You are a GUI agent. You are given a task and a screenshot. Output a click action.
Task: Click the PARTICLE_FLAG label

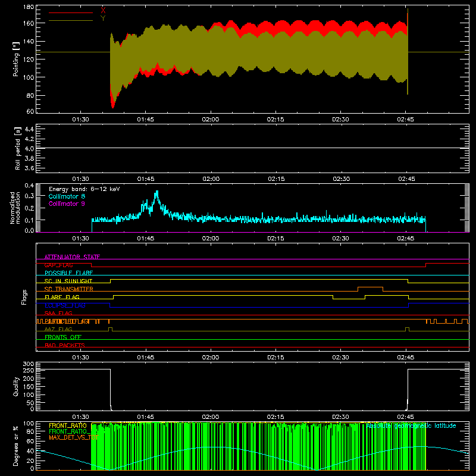(67, 321)
